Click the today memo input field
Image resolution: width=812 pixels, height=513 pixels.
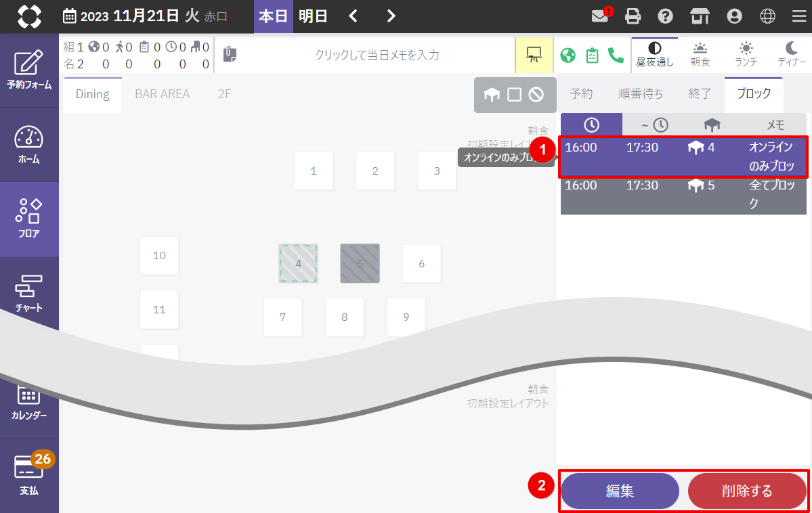coord(377,55)
